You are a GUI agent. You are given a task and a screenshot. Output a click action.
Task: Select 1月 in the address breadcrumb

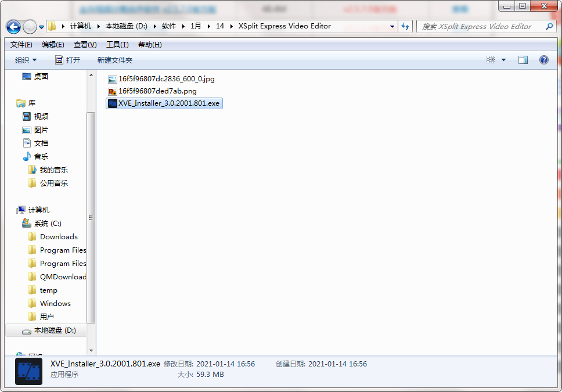point(196,26)
